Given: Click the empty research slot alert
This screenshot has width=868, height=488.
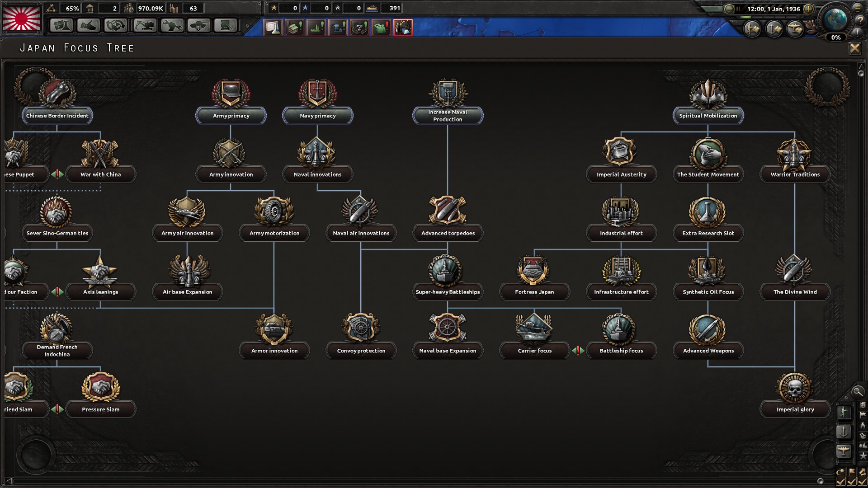Looking at the screenshot, I should pos(273,28).
